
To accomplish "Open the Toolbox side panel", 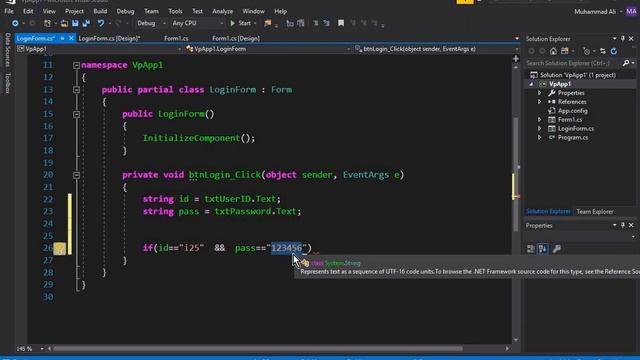I will [x=7, y=83].
